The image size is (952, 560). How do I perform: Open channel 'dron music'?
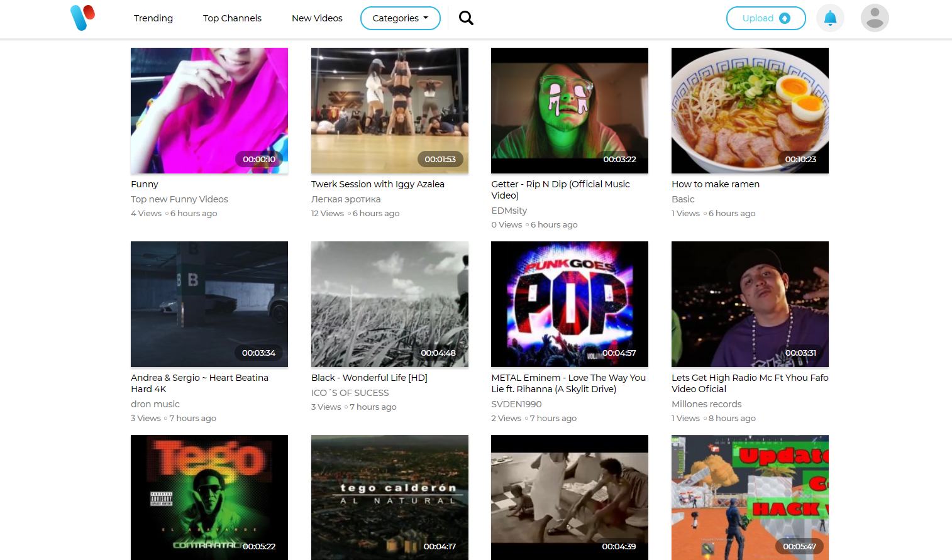point(155,404)
